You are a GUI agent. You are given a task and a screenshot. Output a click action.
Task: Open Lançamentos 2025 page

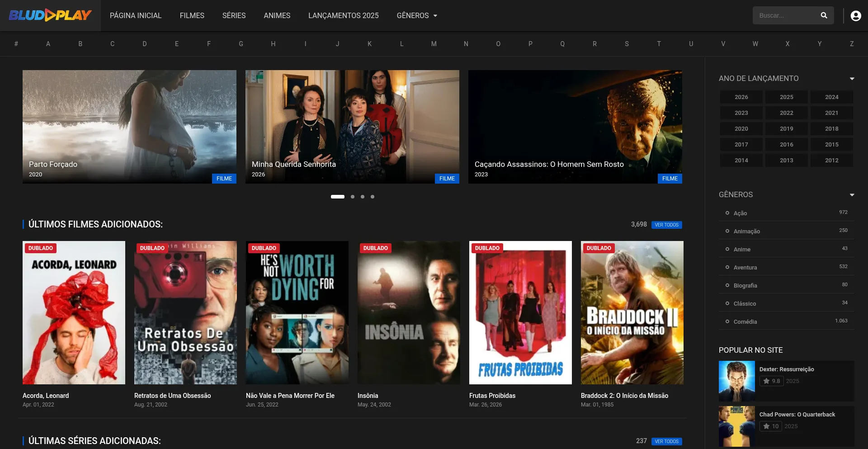344,15
